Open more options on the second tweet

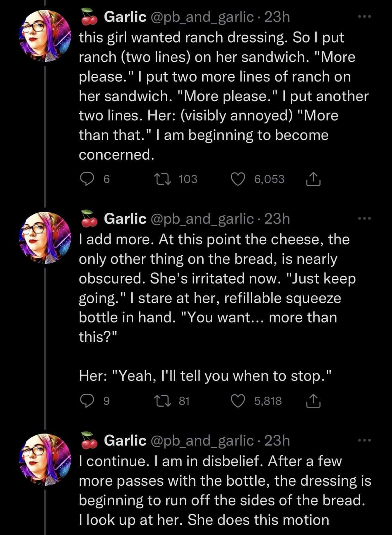tap(365, 218)
